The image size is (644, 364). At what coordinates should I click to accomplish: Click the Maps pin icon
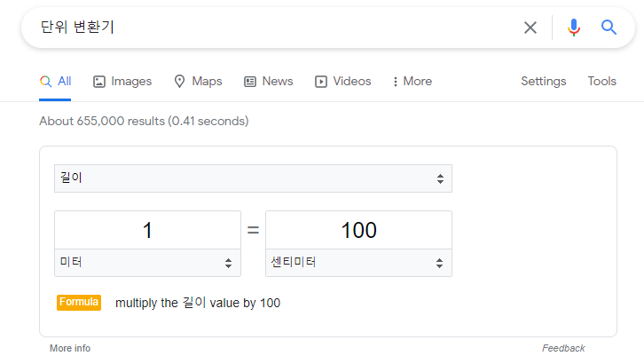coord(179,82)
